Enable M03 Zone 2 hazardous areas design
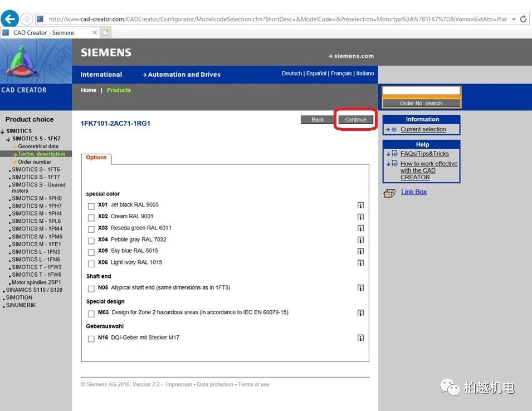Screen dimensions: 532x411 click(x=91, y=314)
